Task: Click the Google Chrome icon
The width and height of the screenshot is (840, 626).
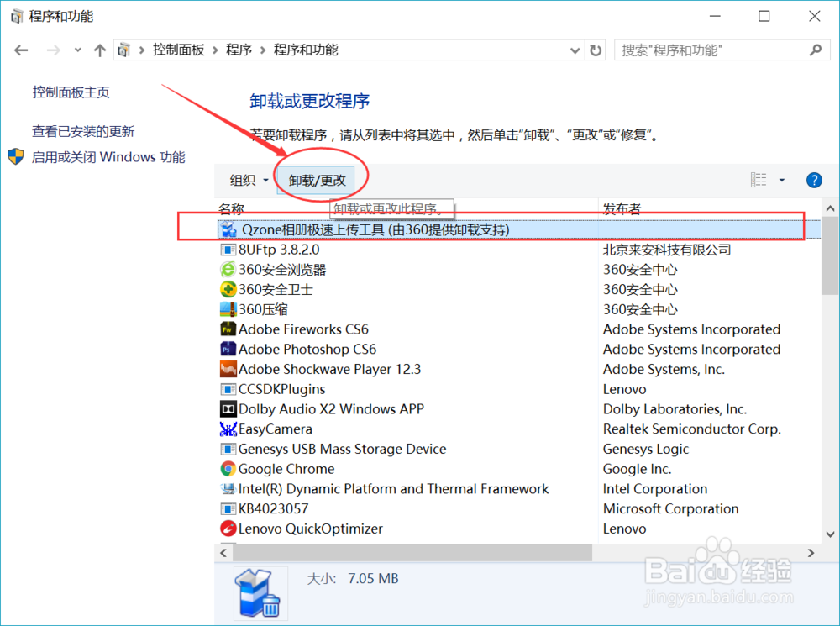Action: coord(228,469)
